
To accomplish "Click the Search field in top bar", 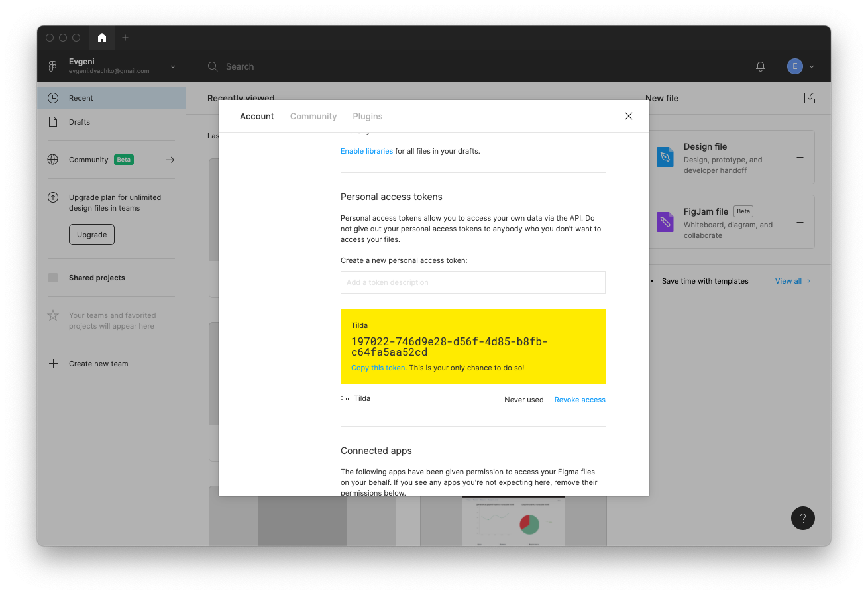I will coord(240,66).
